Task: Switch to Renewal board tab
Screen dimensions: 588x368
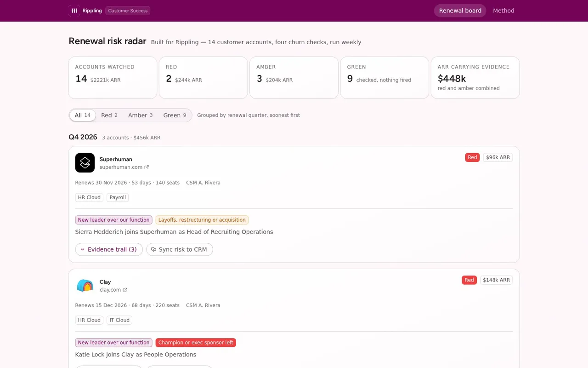Action: click(460, 11)
